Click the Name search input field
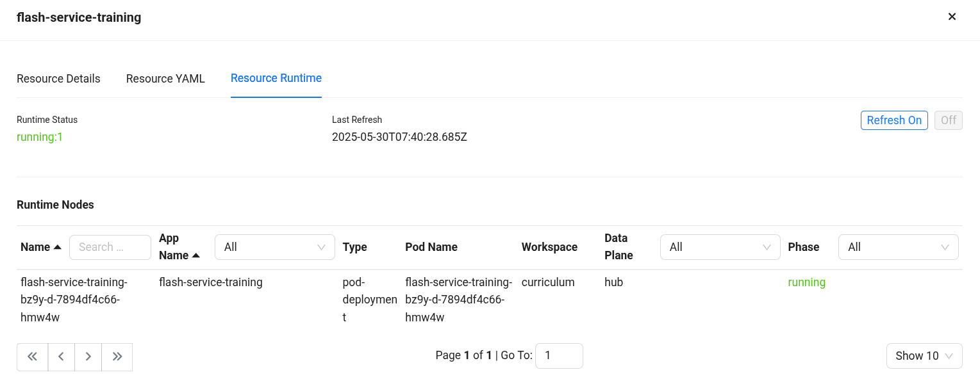Viewport: 980px width, 386px height. click(x=110, y=247)
